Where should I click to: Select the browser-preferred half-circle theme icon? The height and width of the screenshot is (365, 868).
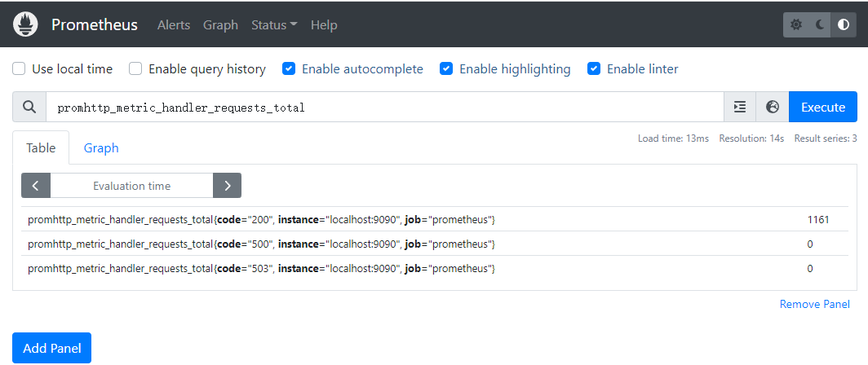pos(844,25)
